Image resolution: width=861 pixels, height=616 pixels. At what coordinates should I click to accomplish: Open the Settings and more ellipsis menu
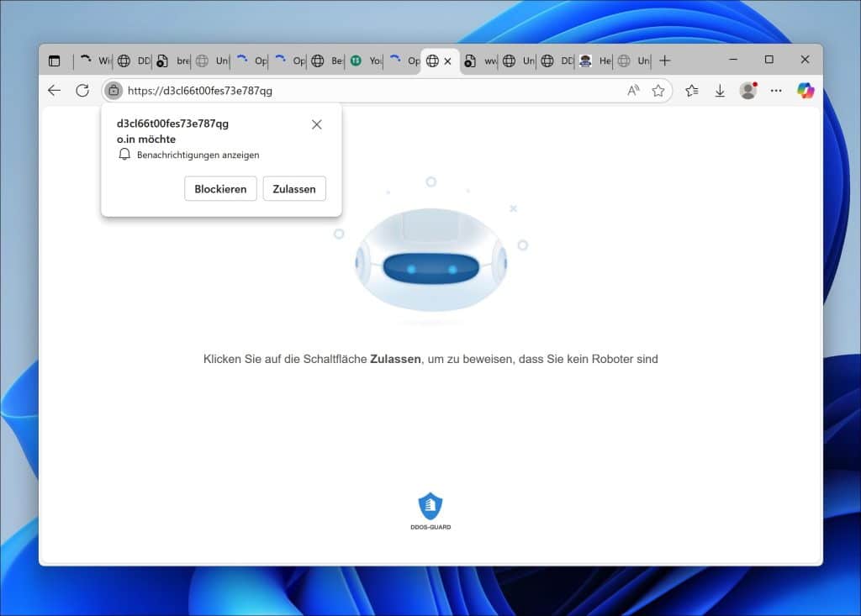coord(776,91)
